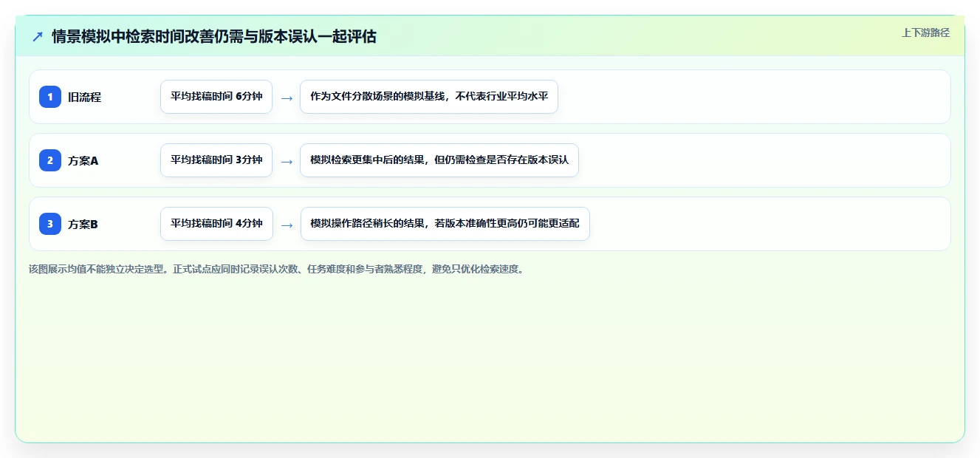Click the arrow in the 方案B row

click(x=287, y=225)
